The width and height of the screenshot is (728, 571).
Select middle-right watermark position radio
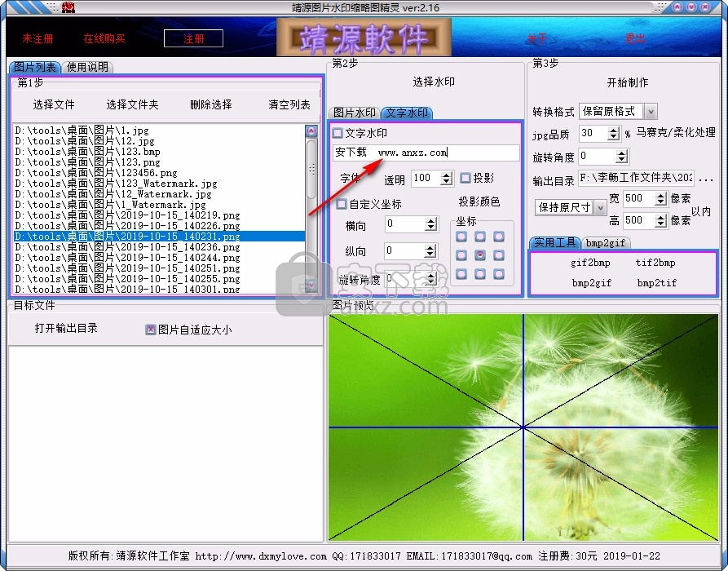(x=499, y=255)
